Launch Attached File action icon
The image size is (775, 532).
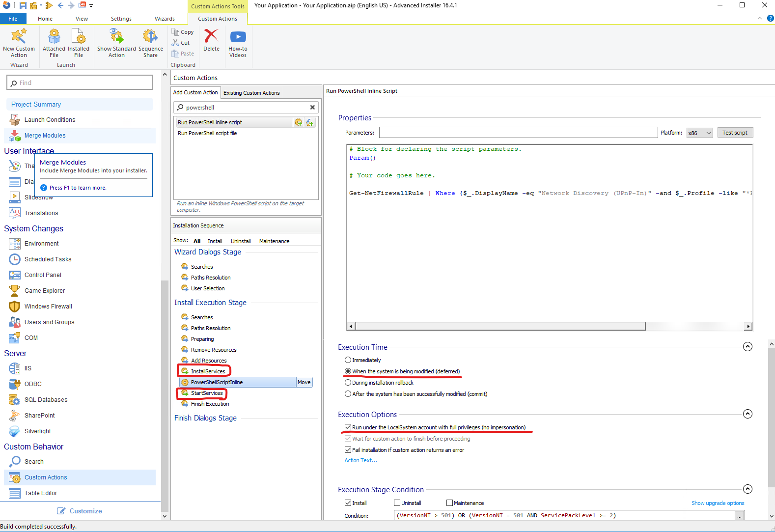[x=54, y=36]
